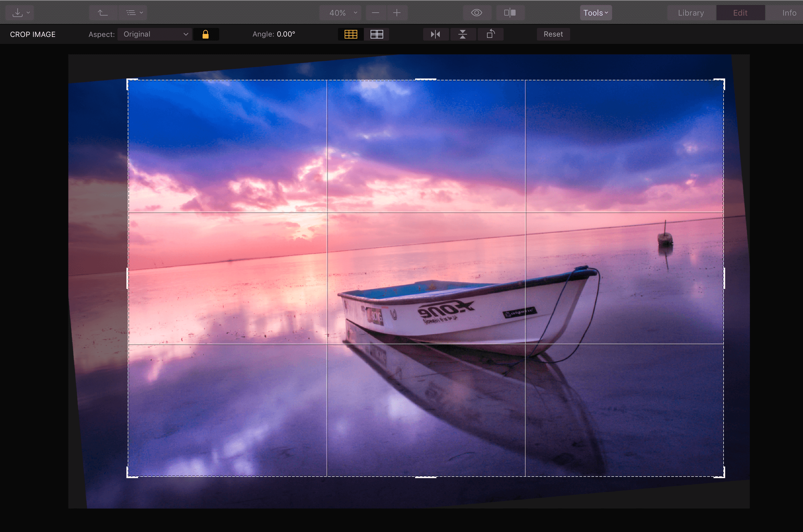Viewport: 803px width, 532px height.
Task: Zoom in with the plus button
Action: coord(397,13)
